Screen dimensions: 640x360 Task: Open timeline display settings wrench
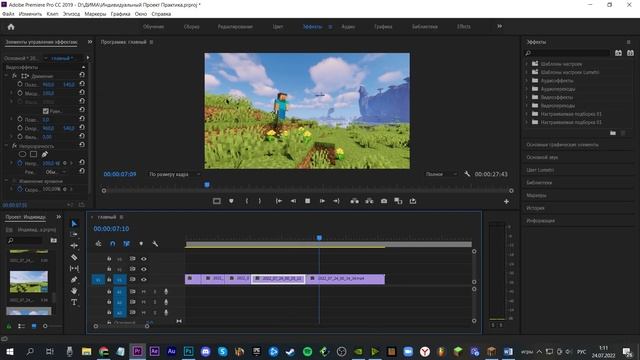(x=155, y=244)
